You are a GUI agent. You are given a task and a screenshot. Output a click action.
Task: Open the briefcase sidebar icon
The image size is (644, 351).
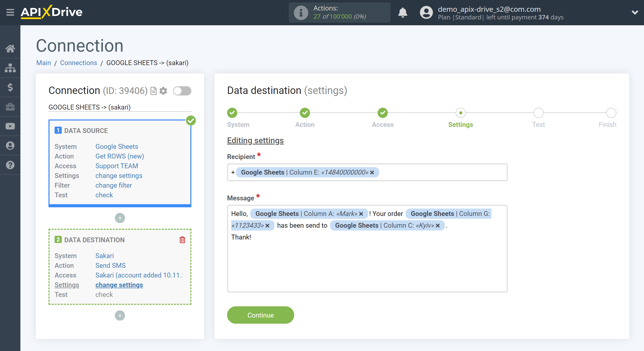pyautogui.click(x=10, y=107)
